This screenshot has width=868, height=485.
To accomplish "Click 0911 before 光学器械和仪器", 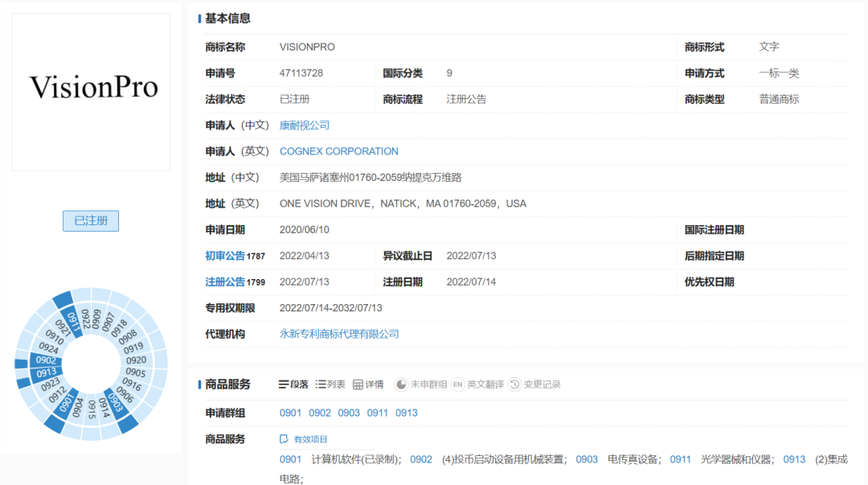I will coord(681,459).
